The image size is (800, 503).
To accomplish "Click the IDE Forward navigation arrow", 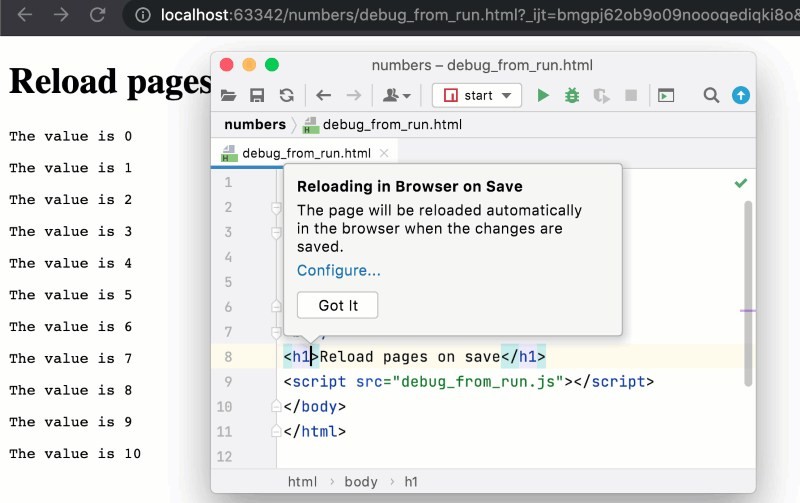I will [x=354, y=95].
